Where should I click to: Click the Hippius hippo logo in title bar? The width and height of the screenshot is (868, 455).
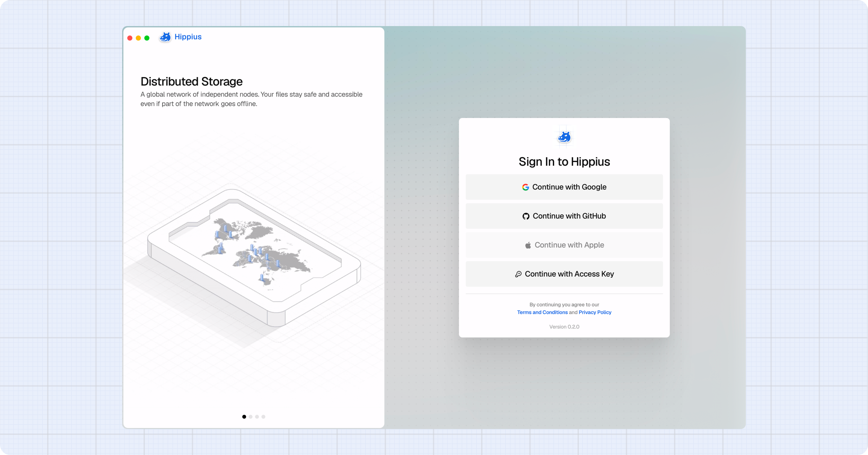(x=165, y=37)
